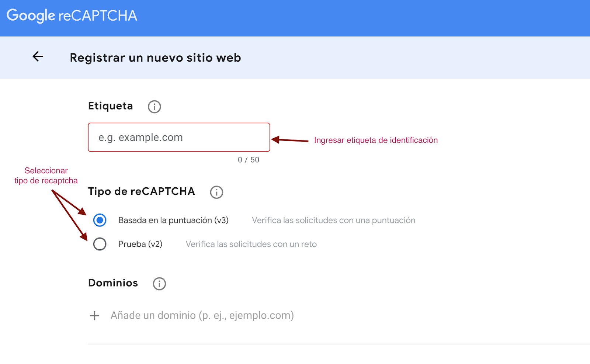The height and width of the screenshot is (364, 590).
Task: Focus the 'Añade un dominio' field
Action: pyautogui.click(x=202, y=316)
